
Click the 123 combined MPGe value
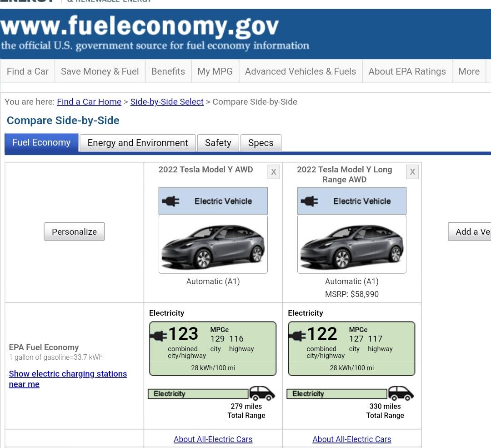click(x=183, y=334)
